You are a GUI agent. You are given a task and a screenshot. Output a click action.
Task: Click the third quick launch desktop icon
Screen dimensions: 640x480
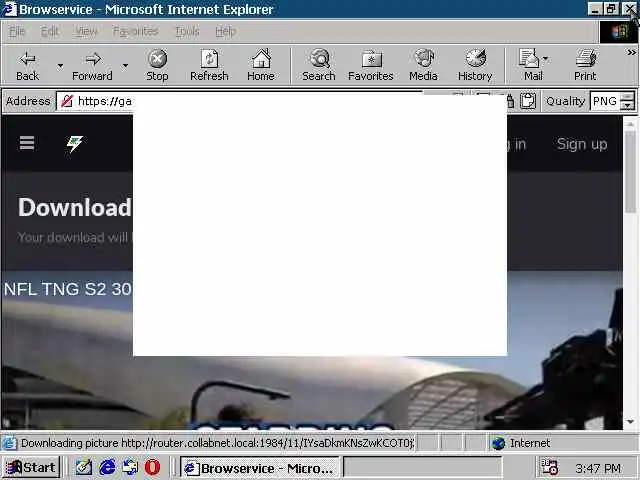(131, 467)
